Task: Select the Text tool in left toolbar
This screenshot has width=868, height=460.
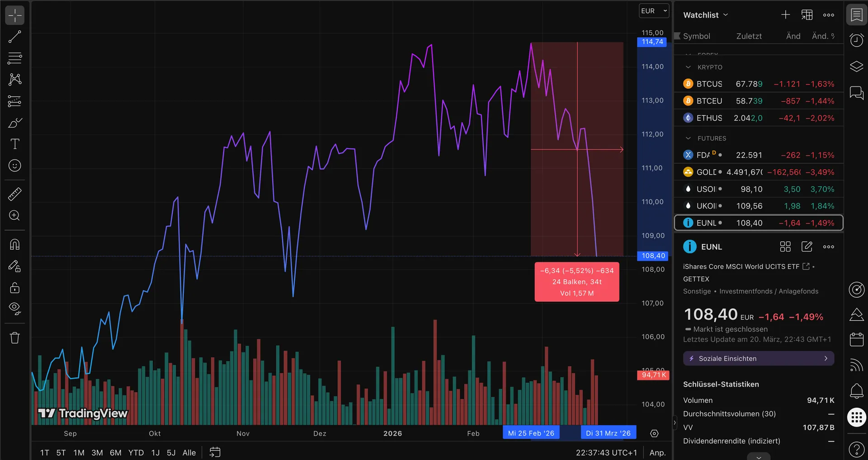Action: click(14, 144)
